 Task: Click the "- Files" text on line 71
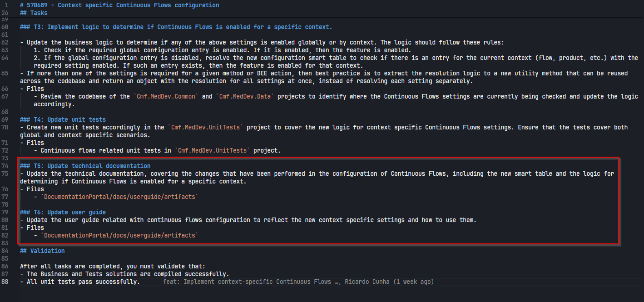pos(32,143)
